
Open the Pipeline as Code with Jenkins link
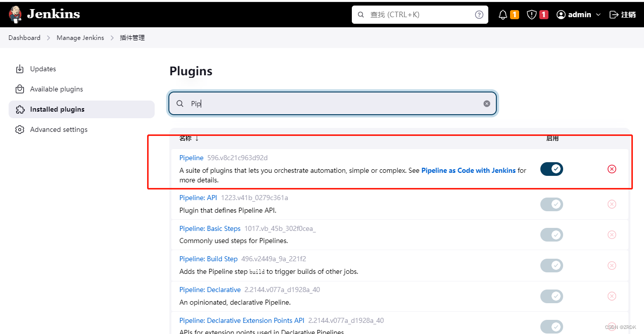pos(469,170)
